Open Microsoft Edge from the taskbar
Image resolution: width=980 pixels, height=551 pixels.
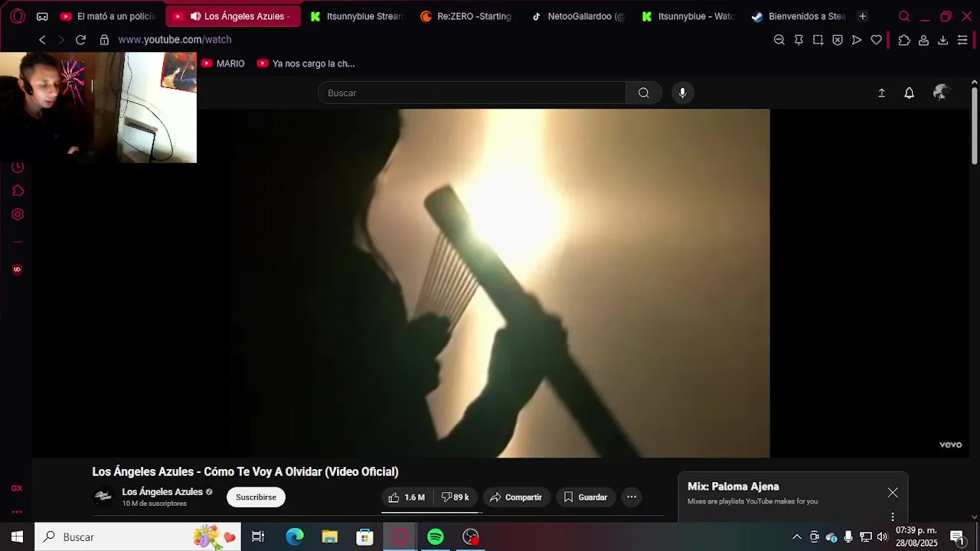[295, 537]
